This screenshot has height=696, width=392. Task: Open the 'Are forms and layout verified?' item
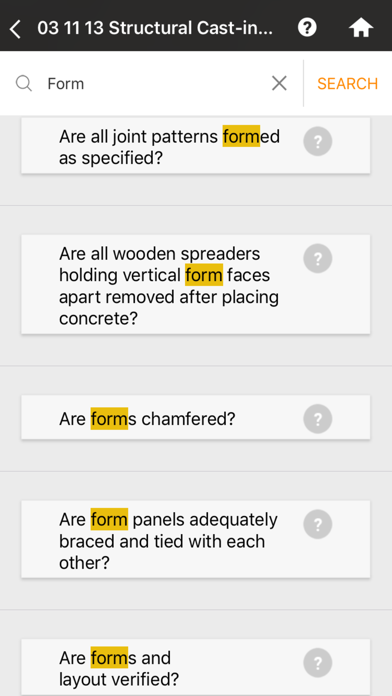tap(196, 667)
